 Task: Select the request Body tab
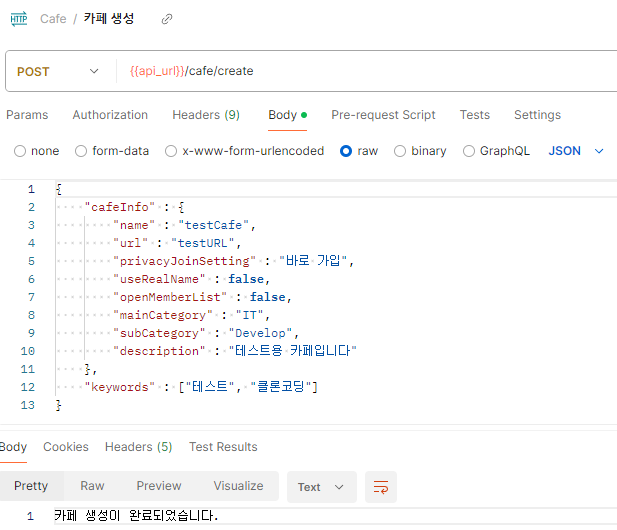287,115
